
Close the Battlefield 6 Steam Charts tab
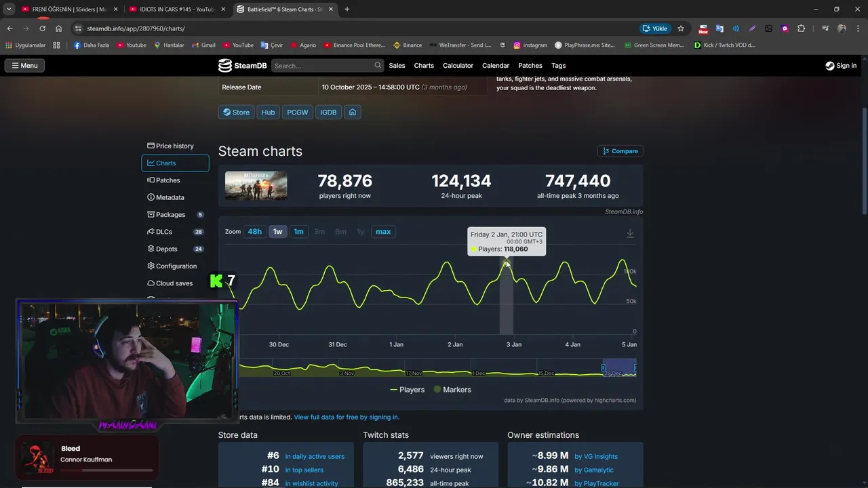click(x=330, y=9)
